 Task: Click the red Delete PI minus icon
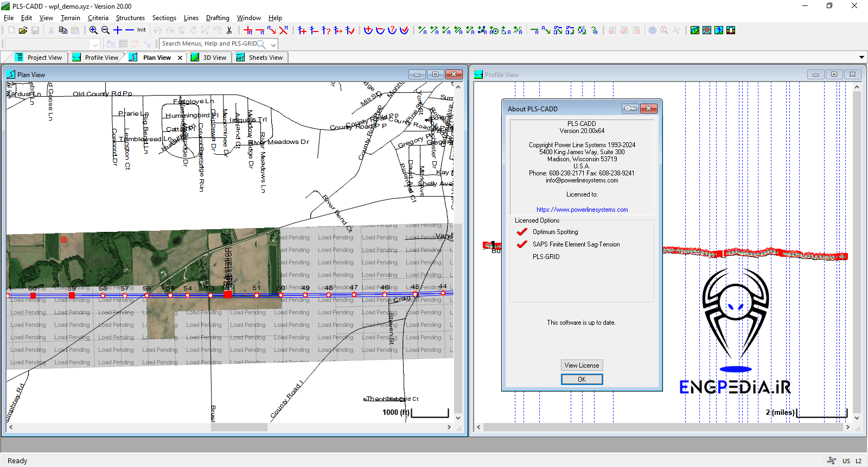pos(260,30)
